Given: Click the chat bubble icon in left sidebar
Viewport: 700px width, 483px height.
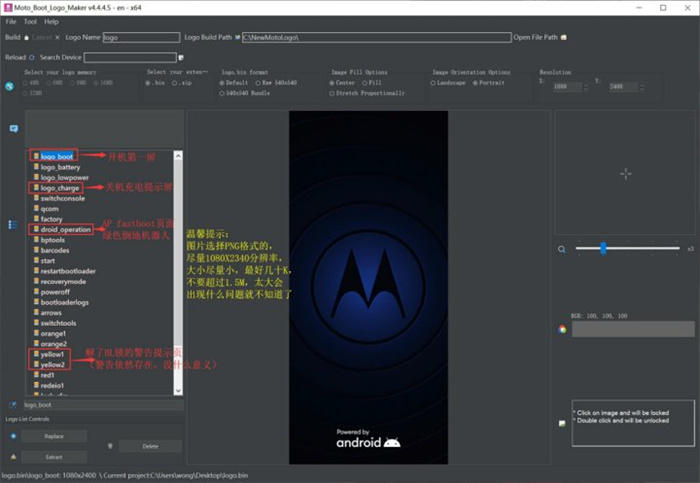Looking at the screenshot, I should tap(13, 129).
